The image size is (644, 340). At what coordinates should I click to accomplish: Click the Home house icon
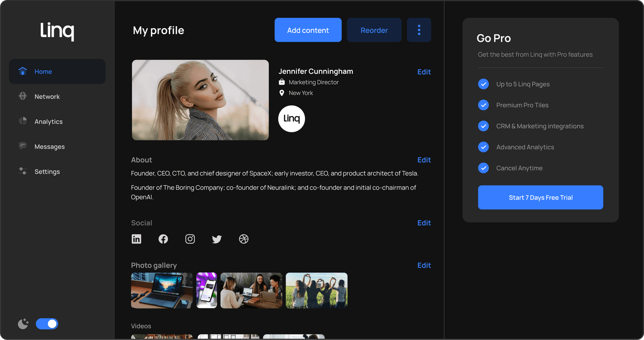click(23, 71)
